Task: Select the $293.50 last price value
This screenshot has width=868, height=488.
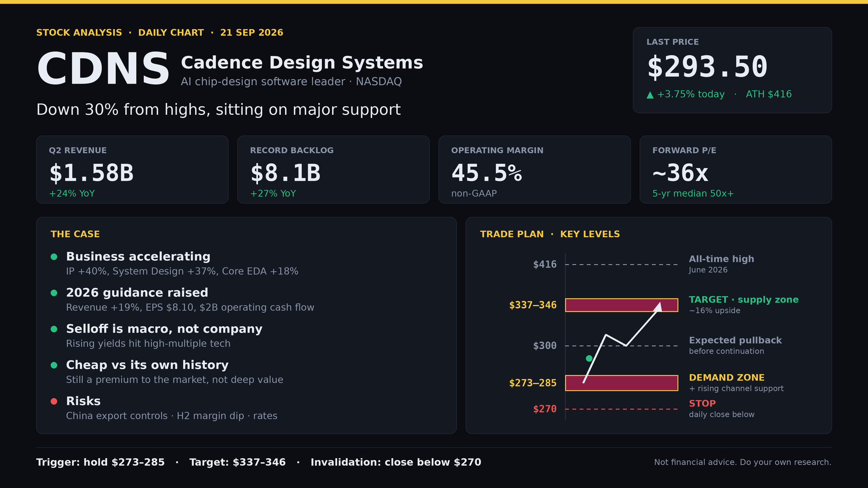Action: (708, 67)
